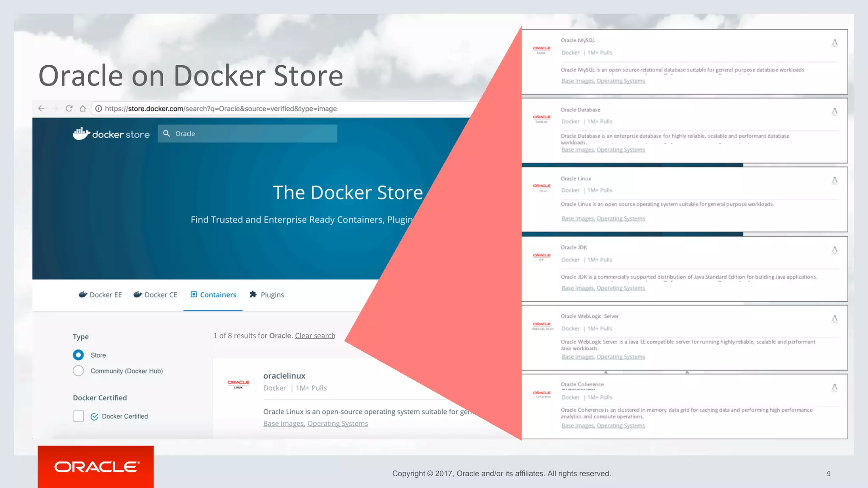This screenshot has height=488, width=868.
Task: Click Base Images link on Oracle JDK card
Action: pyautogui.click(x=578, y=288)
